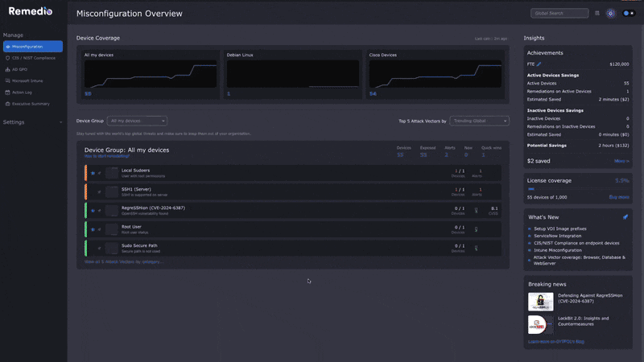Click the Global Search field
The image size is (644, 362).
click(x=559, y=13)
